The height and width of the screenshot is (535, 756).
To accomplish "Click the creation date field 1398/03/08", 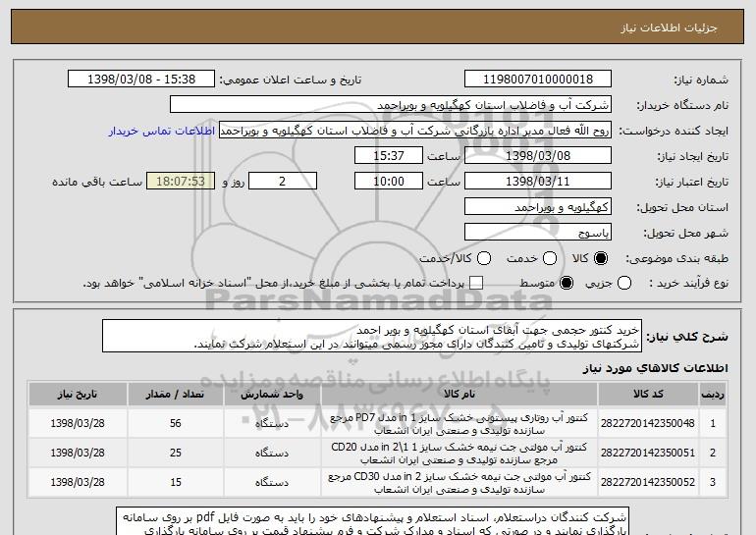I will tap(538, 156).
